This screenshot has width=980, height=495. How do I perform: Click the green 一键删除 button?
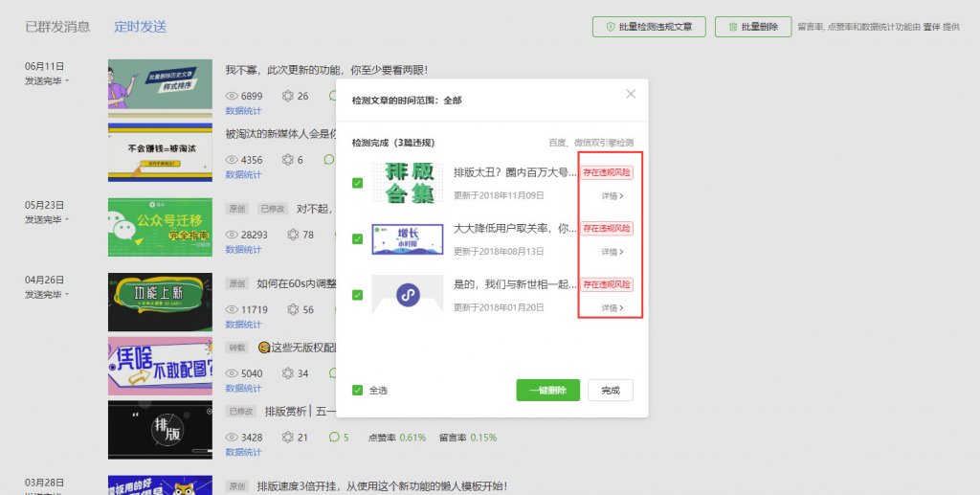coord(548,390)
